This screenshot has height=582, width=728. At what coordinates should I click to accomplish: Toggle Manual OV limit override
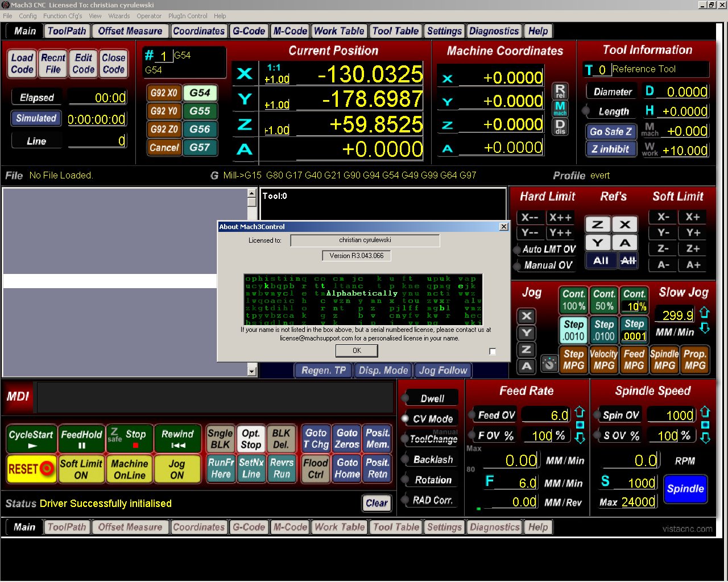coord(544,265)
